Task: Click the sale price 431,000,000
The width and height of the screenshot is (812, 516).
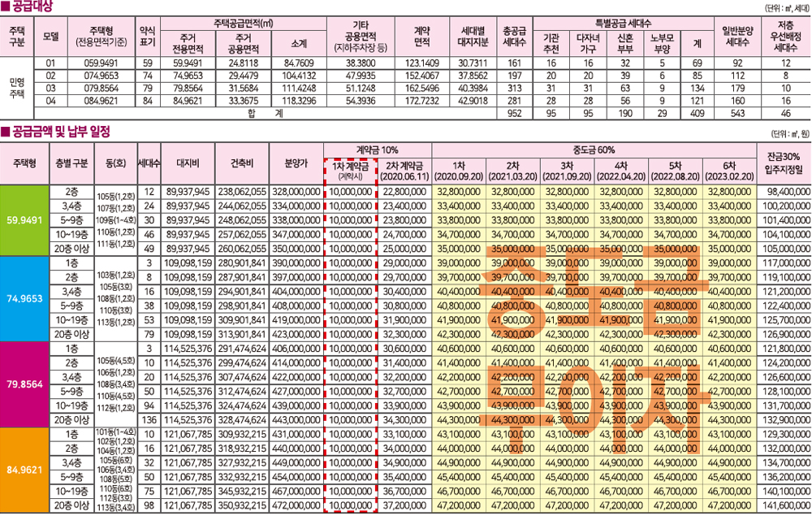Action: (296, 434)
